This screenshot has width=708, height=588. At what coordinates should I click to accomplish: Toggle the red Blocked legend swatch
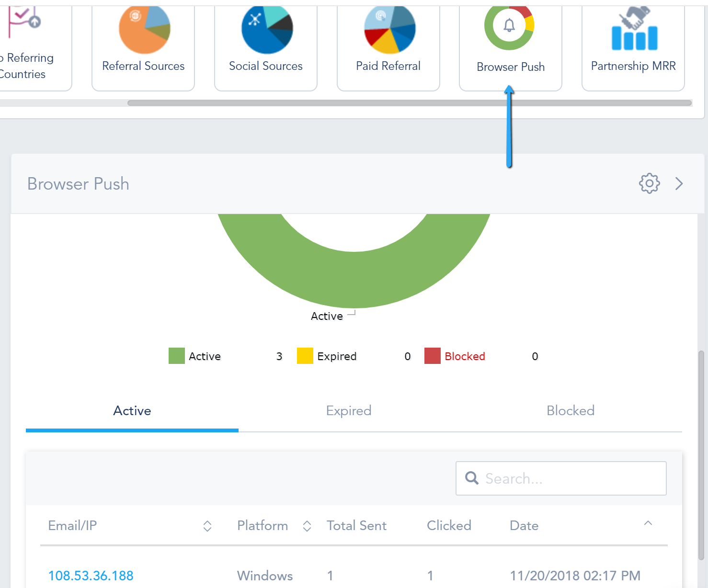pos(433,356)
